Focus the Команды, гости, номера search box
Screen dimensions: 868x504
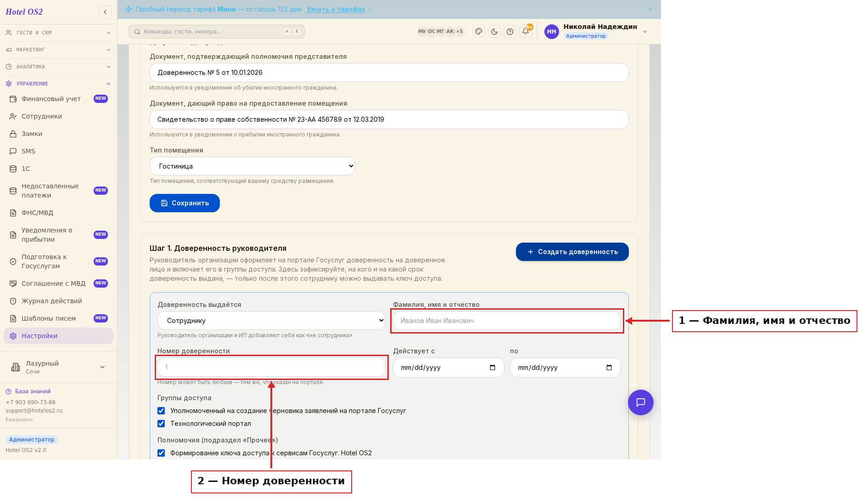(x=217, y=32)
